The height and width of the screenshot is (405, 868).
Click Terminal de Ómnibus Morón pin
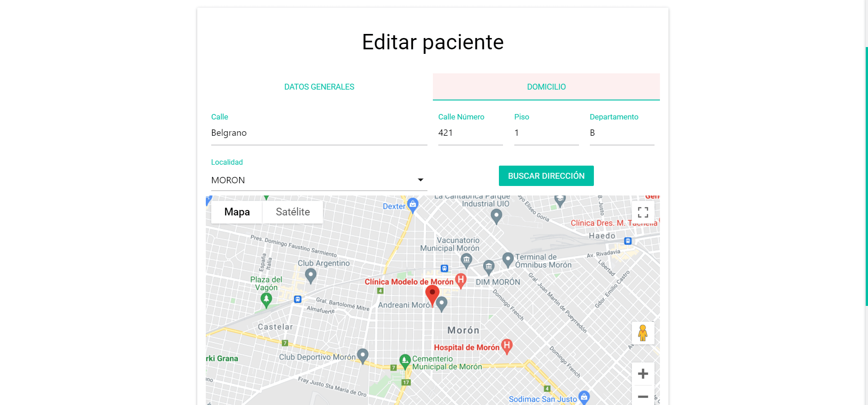(x=508, y=259)
